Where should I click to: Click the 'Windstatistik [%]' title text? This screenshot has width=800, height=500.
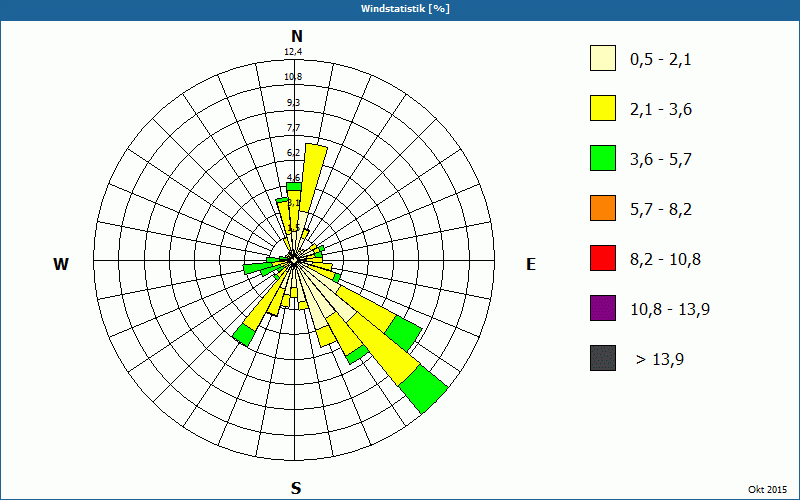(x=405, y=9)
